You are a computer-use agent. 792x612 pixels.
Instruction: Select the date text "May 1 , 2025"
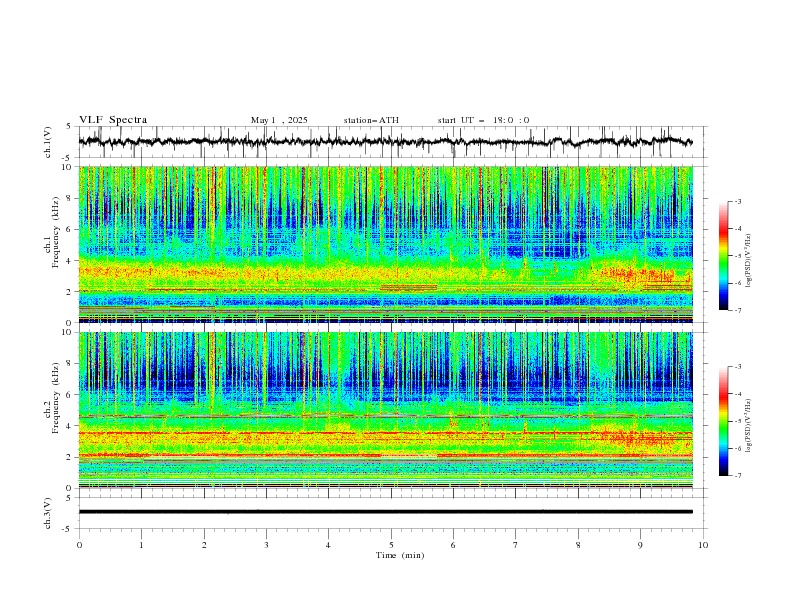coord(279,120)
